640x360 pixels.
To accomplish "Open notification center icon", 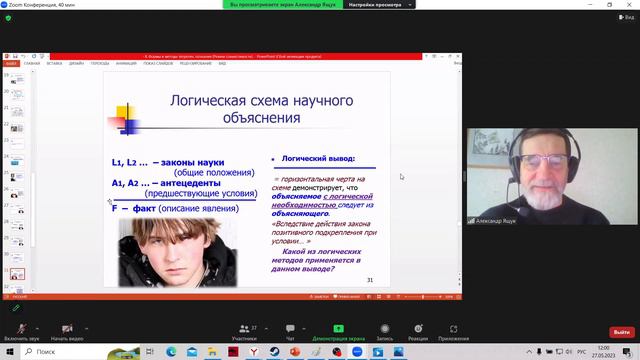I will pos(627,351).
